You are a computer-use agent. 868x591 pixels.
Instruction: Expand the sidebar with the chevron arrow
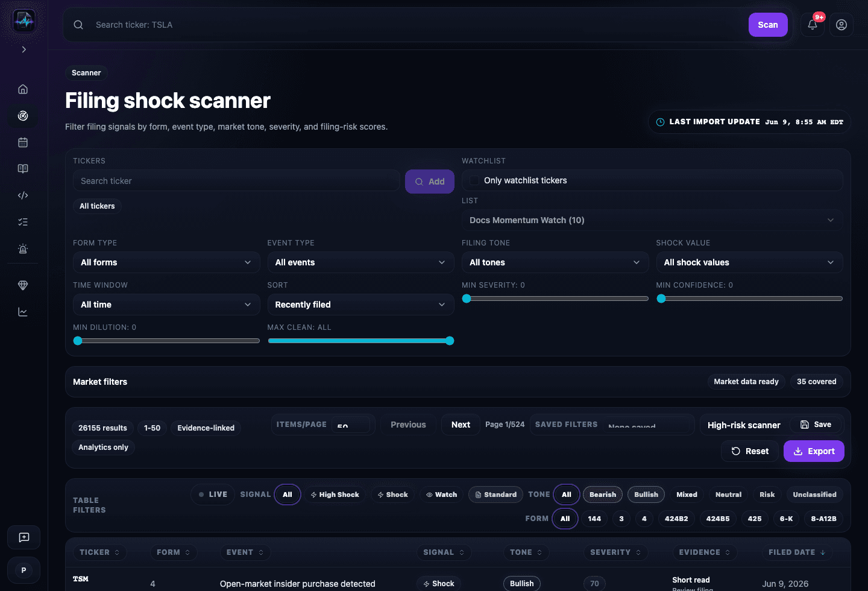(x=24, y=49)
